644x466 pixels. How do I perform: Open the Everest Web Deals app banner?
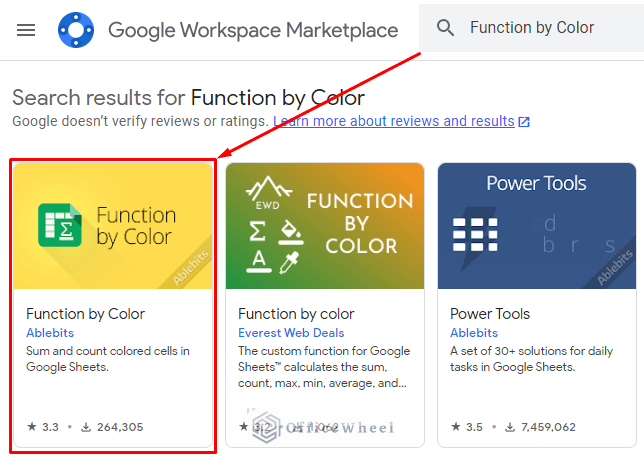pos(325,226)
